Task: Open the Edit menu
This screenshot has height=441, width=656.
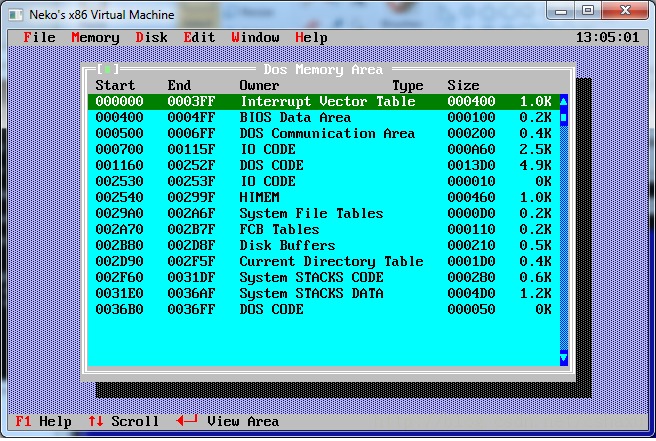Action: tap(199, 37)
